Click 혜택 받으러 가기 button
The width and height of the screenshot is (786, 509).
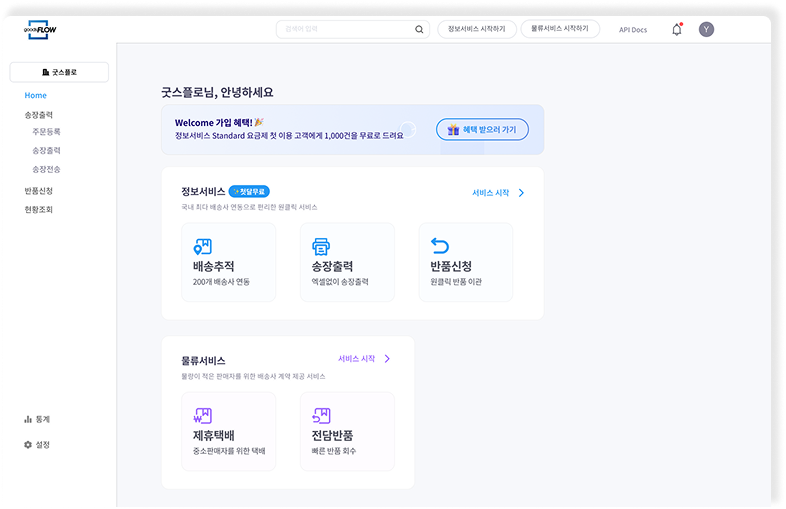(x=482, y=129)
